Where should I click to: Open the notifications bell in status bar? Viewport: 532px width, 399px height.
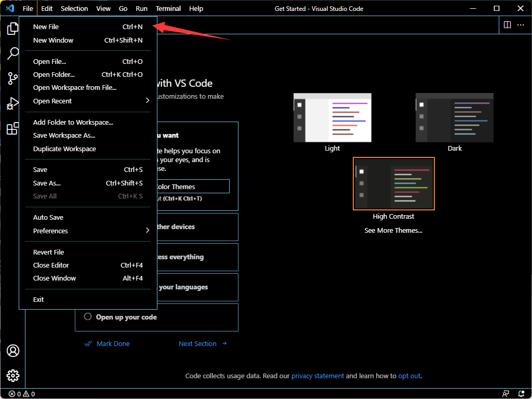coord(521,394)
